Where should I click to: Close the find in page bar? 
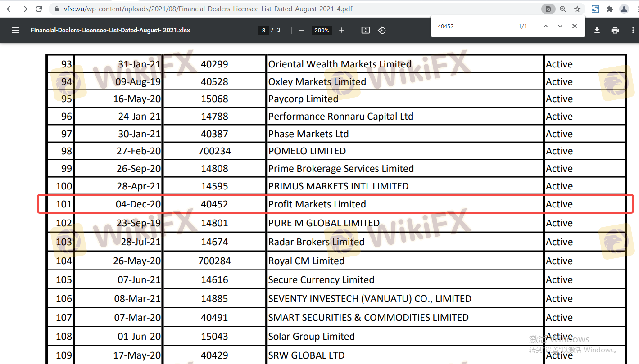tap(575, 26)
